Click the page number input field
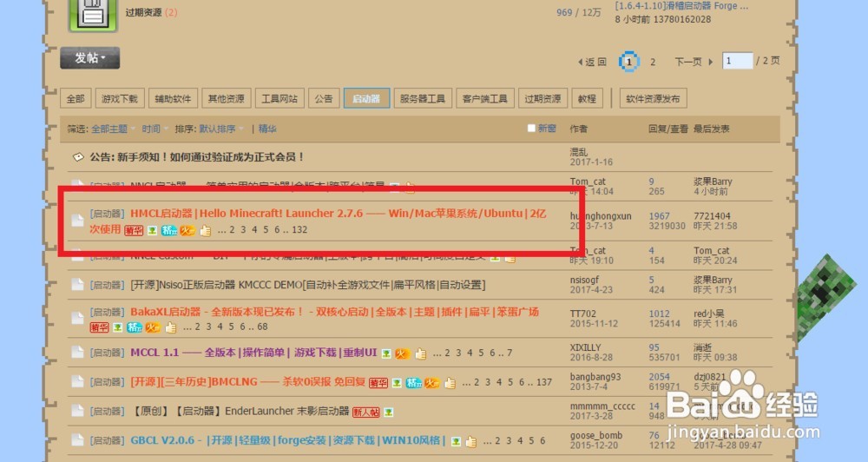The height and width of the screenshot is (462, 868). tap(737, 61)
